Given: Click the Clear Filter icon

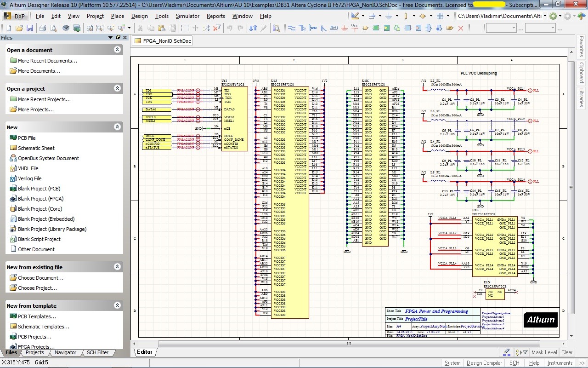Looking at the screenshot, I should pyautogui.click(x=217, y=28).
